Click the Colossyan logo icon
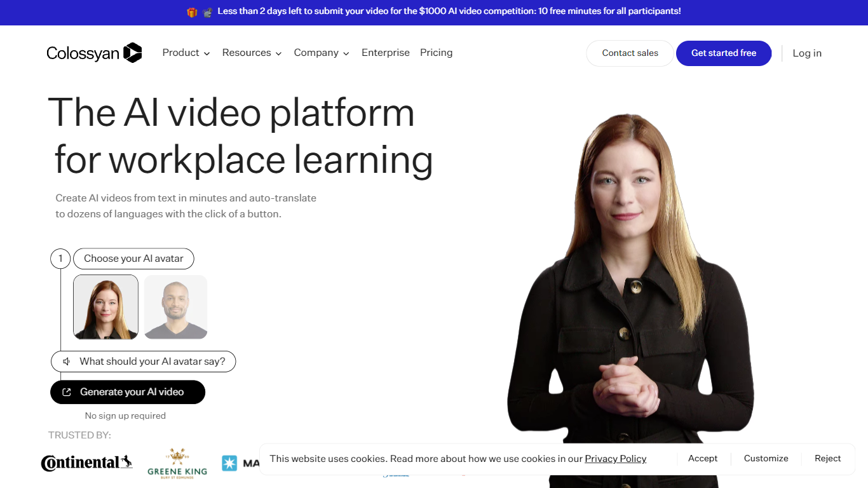Image resolution: width=868 pixels, height=488 pixels. tap(132, 53)
